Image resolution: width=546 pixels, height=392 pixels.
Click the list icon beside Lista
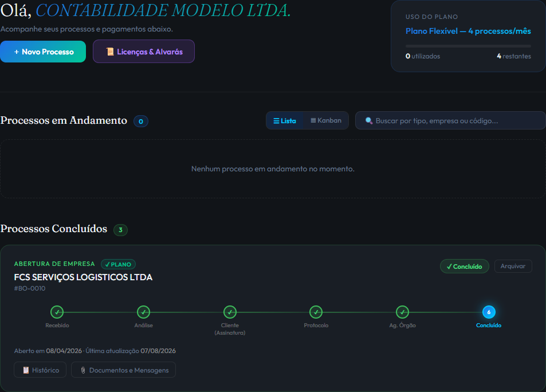pyautogui.click(x=276, y=121)
